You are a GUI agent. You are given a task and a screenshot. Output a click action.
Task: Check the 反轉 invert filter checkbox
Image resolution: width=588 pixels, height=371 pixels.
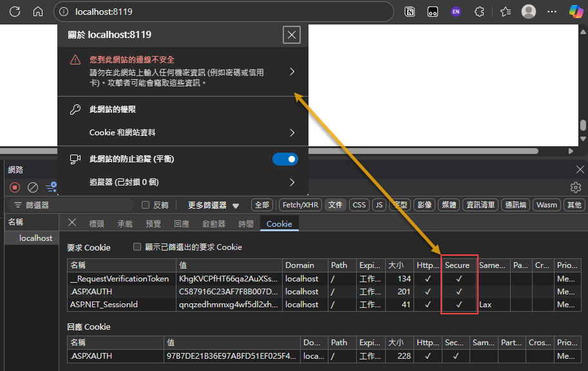pos(146,205)
